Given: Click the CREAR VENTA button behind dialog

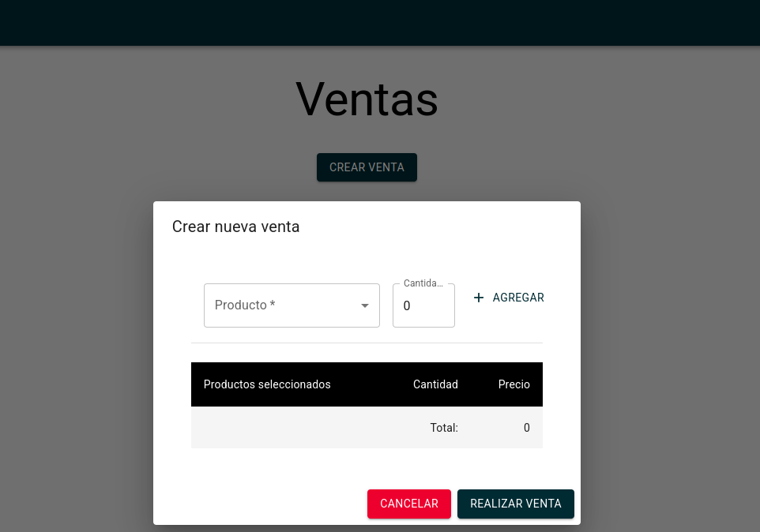Looking at the screenshot, I should (367, 167).
